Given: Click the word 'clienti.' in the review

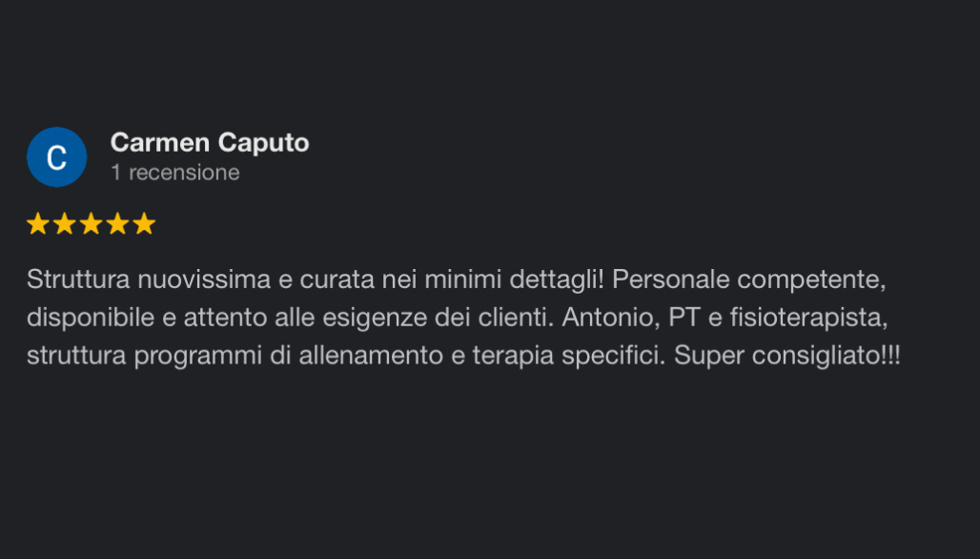Looking at the screenshot, I should coord(517,318).
